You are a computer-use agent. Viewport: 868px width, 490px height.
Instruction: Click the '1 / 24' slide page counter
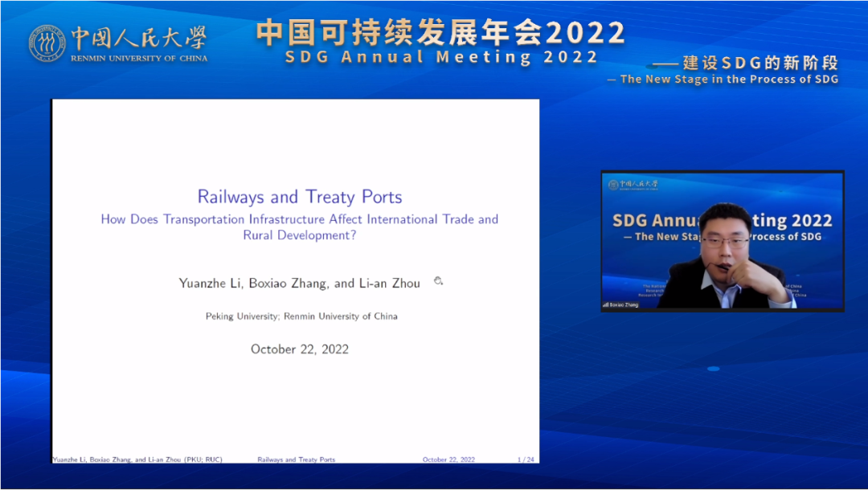pos(526,459)
